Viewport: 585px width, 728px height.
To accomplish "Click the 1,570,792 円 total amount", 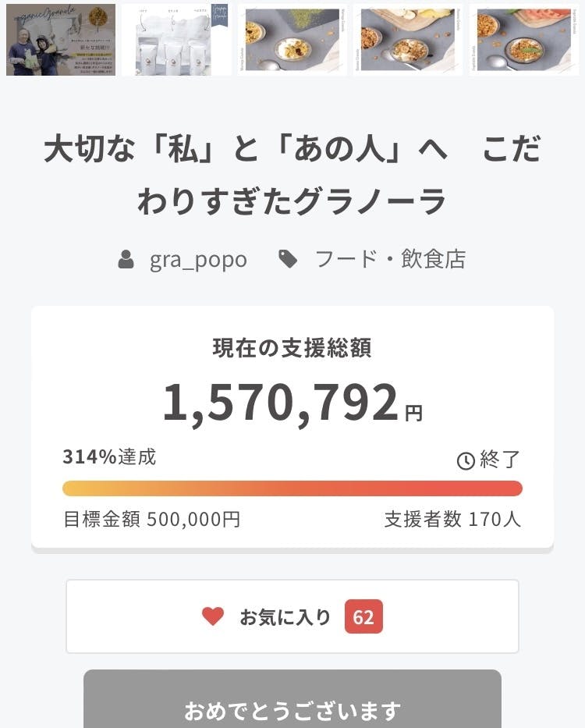I will pos(292,402).
